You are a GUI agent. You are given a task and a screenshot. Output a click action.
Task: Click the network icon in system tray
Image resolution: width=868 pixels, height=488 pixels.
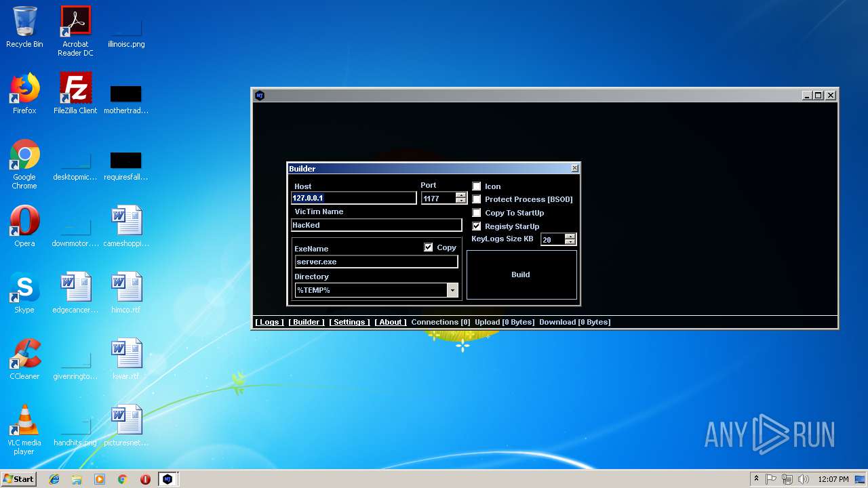(787, 479)
